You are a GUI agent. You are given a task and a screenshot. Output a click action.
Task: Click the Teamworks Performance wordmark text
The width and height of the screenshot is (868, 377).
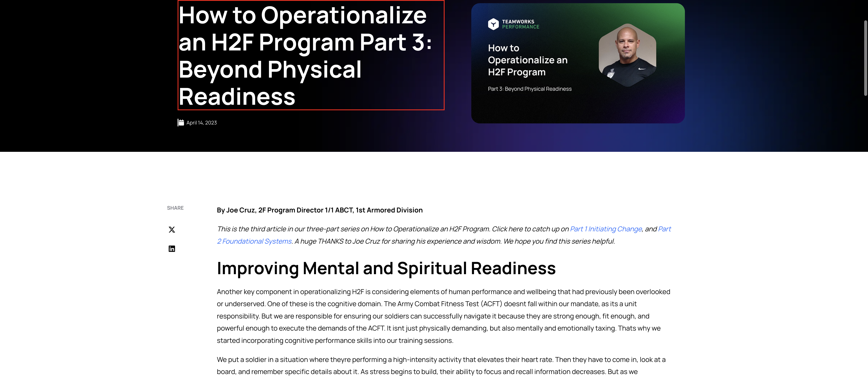[x=520, y=24]
